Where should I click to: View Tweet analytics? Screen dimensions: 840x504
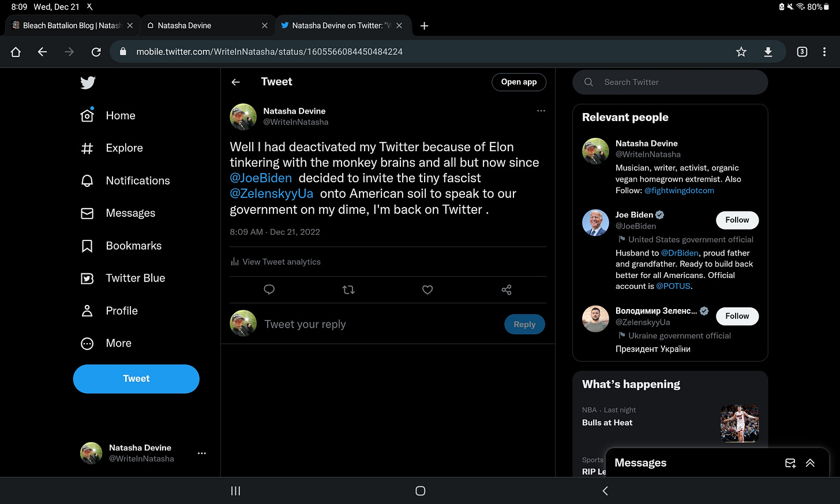coord(276,262)
